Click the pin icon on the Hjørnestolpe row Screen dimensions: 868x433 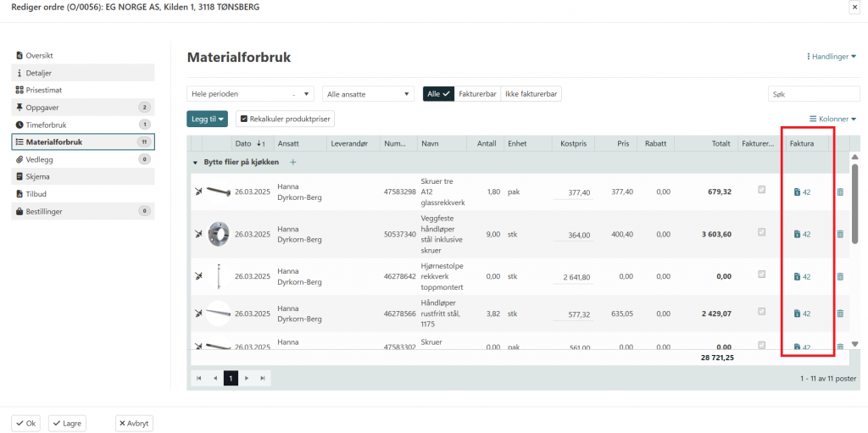198,276
